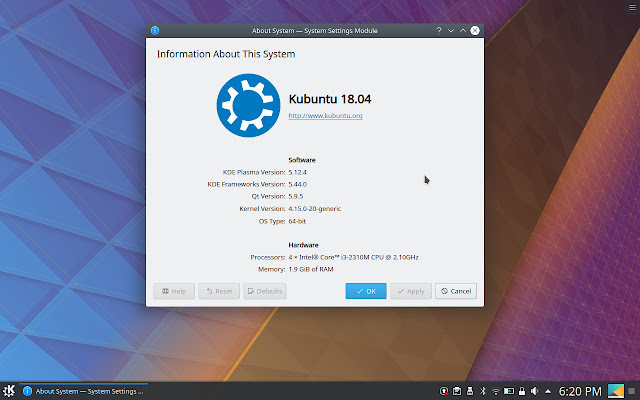Click the Intel Core i3-2310M processor text

point(353,257)
